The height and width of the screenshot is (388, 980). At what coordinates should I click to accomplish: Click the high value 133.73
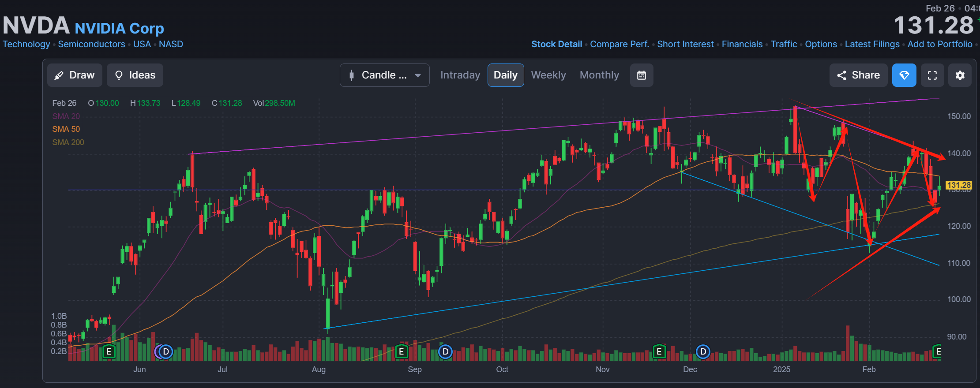[149, 103]
